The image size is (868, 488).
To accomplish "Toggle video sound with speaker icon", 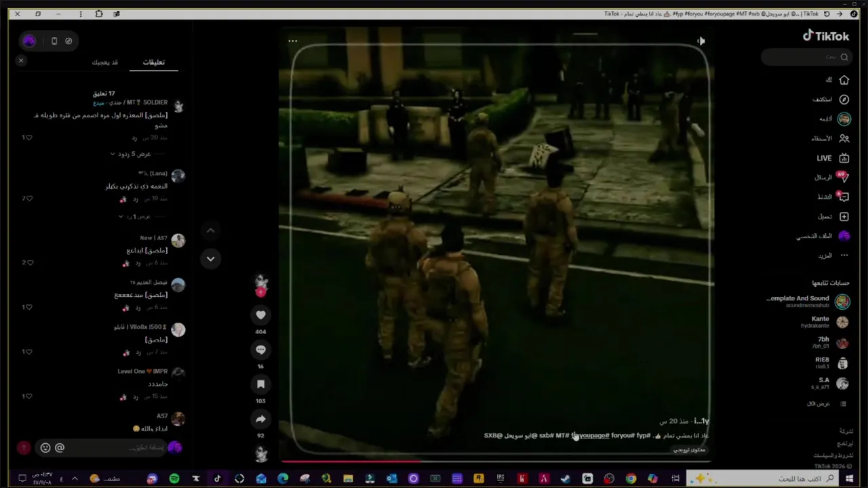I will coord(701,41).
